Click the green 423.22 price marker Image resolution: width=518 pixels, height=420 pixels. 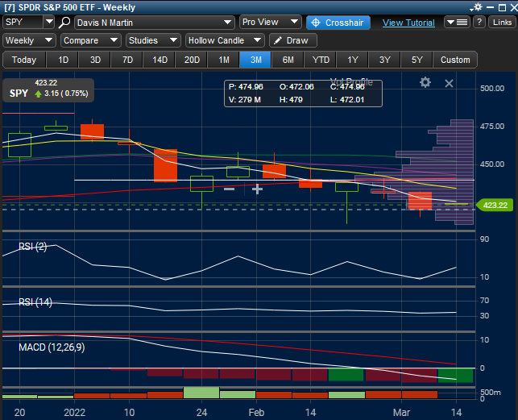[x=495, y=205]
